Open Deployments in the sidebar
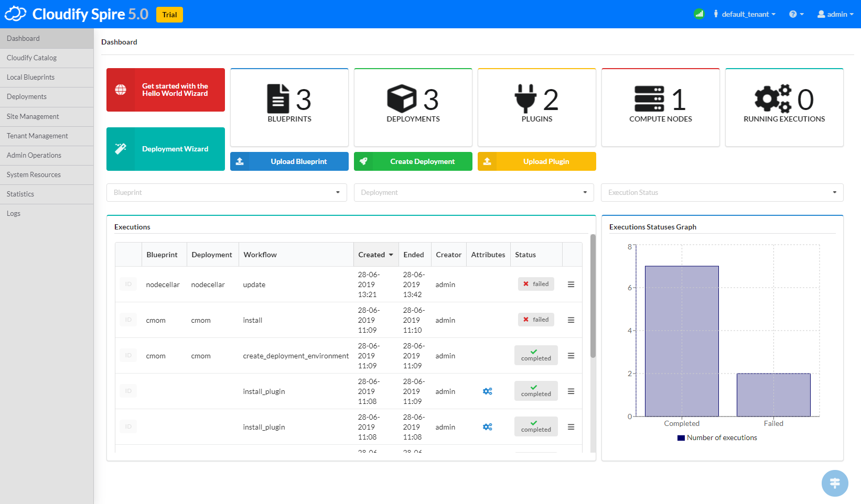This screenshot has height=504, width=861. point(47,96)
